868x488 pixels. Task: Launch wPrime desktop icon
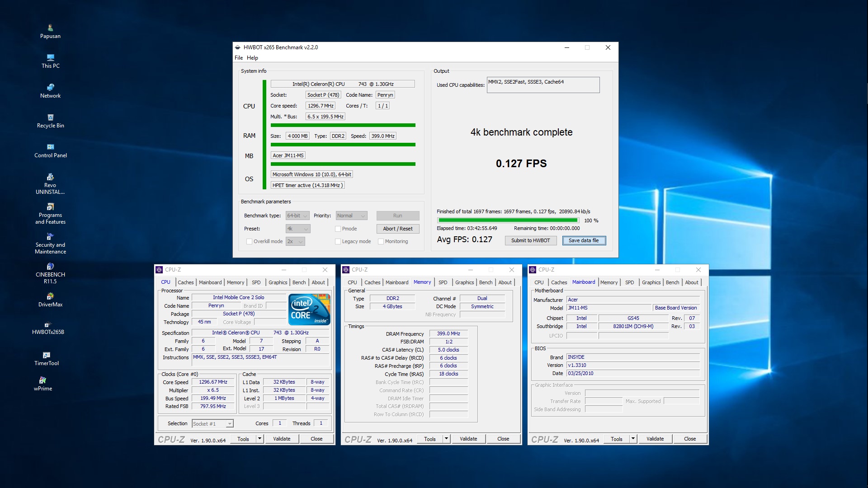point(43,384)
